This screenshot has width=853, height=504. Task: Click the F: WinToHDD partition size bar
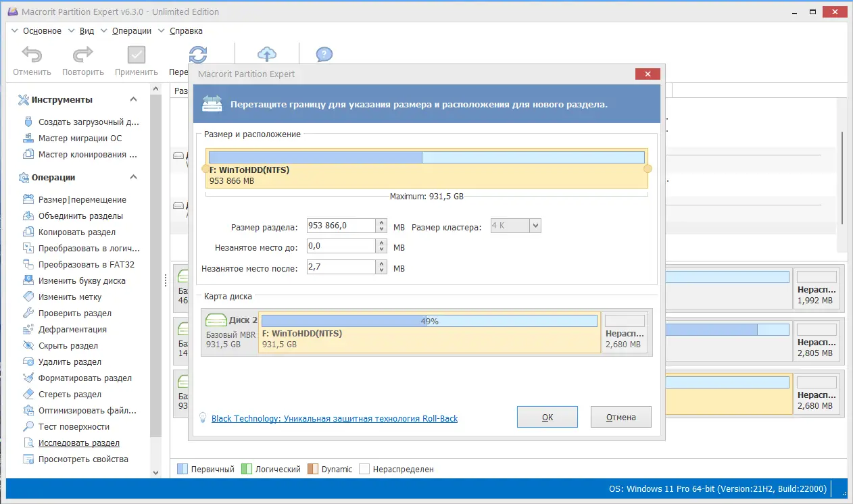click(x=426, y=157)
